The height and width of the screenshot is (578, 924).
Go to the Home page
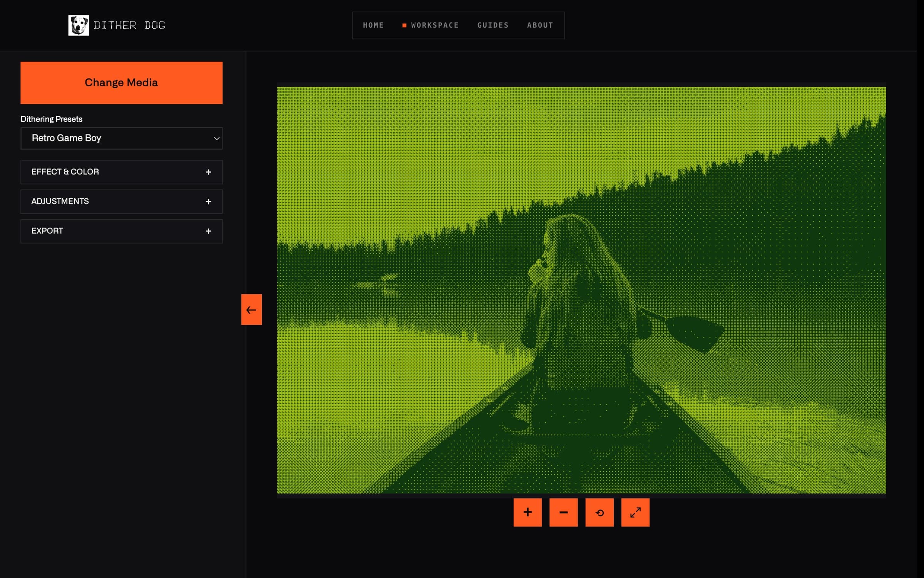(373, 25)
